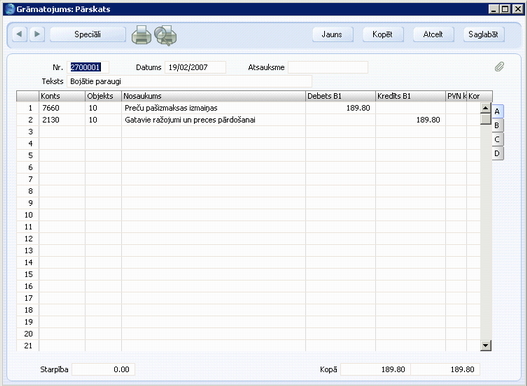Click the app icon in title bar

coord(10,9)
